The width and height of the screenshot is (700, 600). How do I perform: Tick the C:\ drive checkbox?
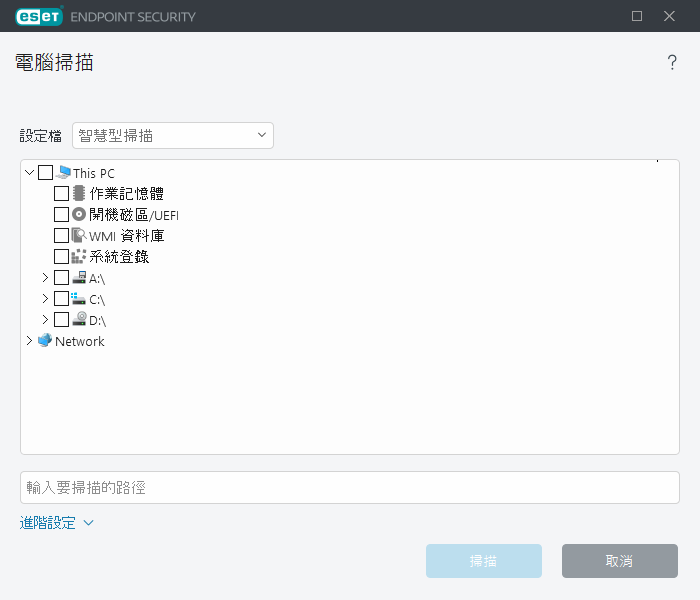point(62,299)
